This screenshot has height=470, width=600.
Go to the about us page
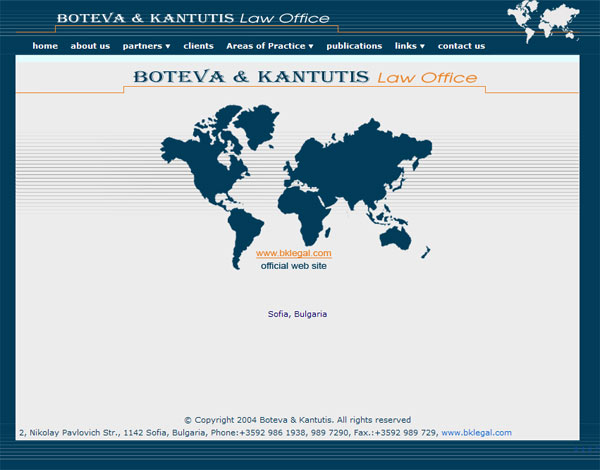click(90, 46)
